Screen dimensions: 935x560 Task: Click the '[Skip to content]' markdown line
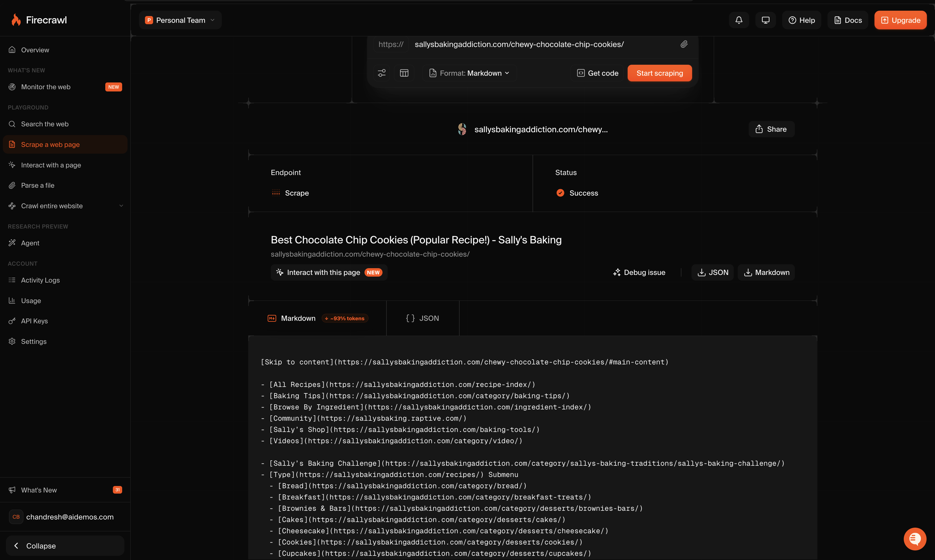[x=464, y=362]
